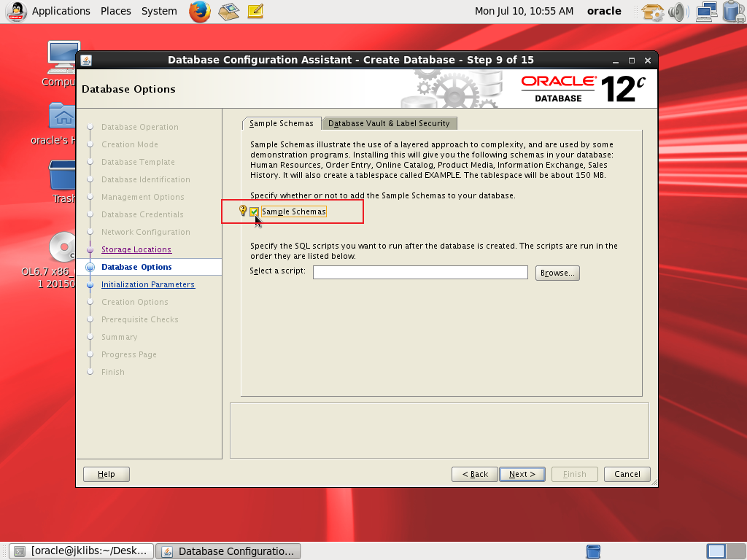
Task: Launch Firefox from the top panel
Action: click(199, 11)
